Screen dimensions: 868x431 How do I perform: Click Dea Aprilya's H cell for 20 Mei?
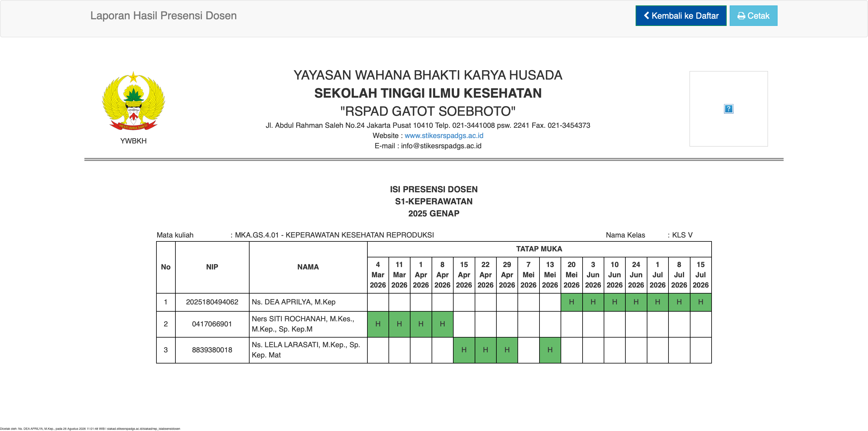(571, 302)
